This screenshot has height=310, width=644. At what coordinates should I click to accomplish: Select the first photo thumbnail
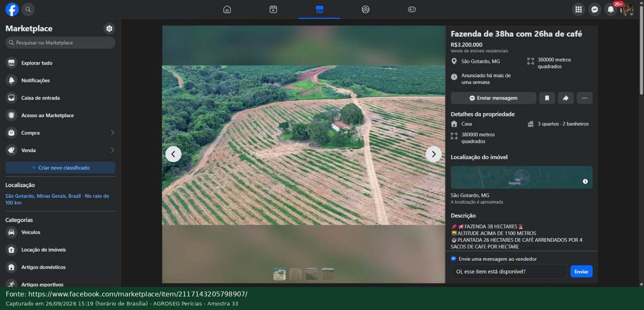[x=279, y=274]
